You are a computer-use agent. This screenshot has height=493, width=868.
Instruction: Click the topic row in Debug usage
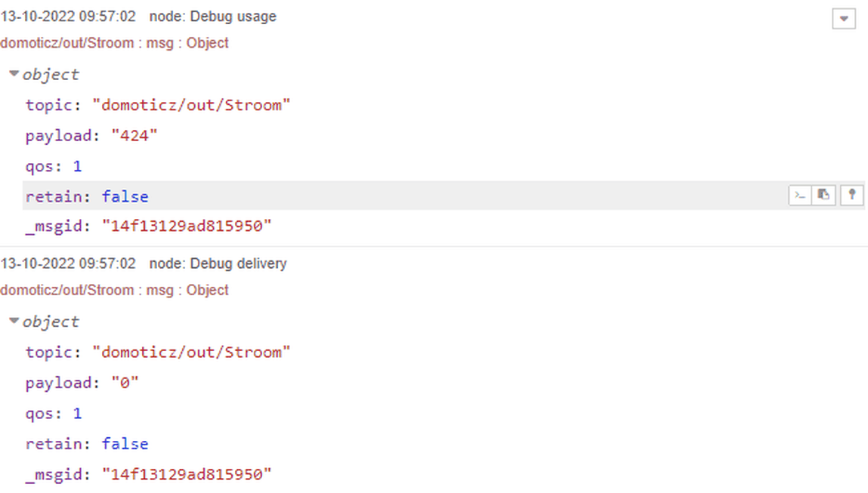tap(158, 105)
